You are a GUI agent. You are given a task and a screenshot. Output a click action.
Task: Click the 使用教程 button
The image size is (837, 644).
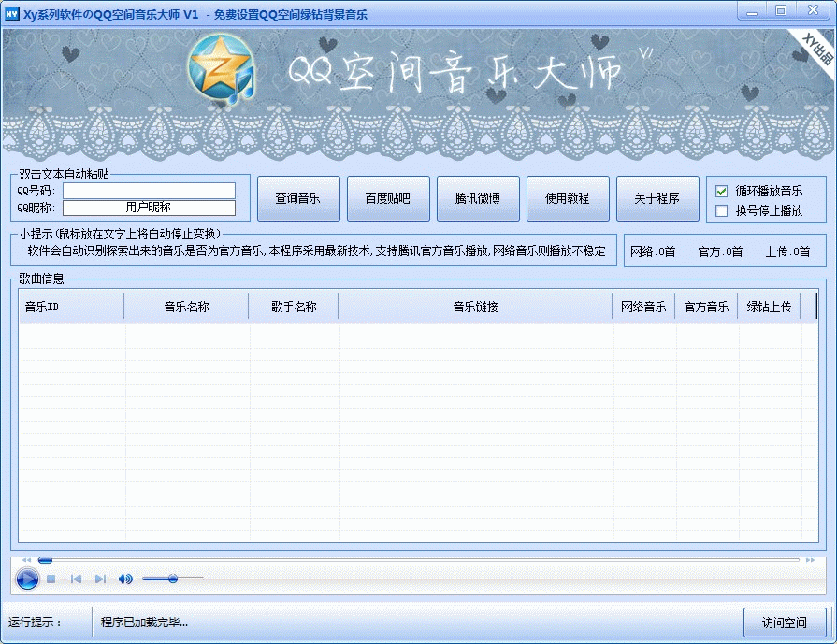pos(568,198)
